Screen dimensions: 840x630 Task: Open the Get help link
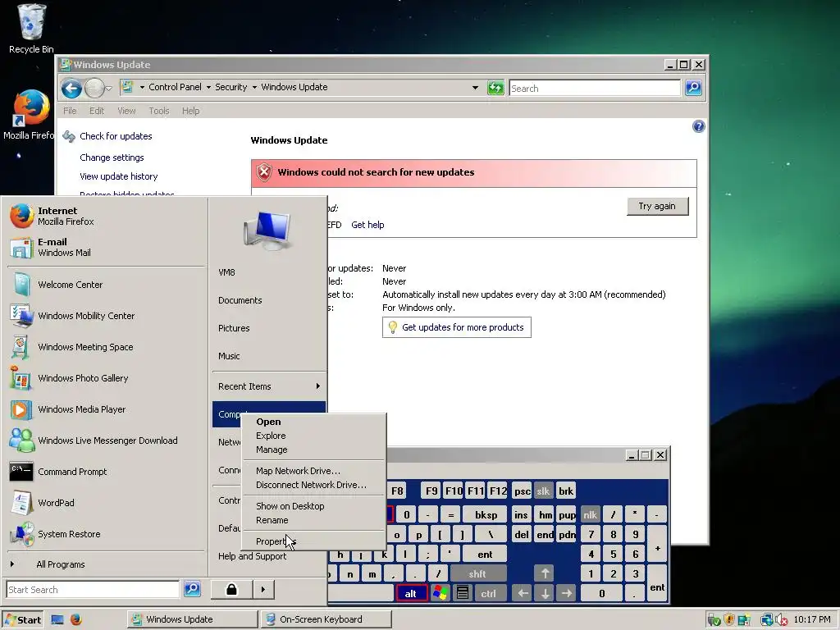click(x=367, y=225)
